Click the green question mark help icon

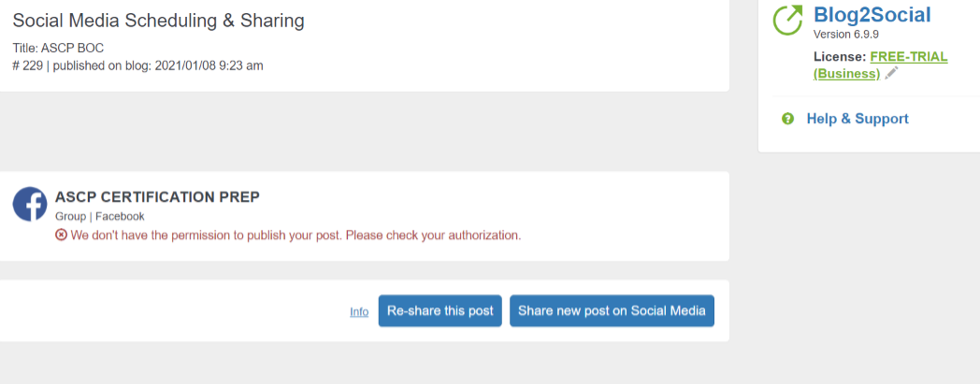click(x=787, y=118)
